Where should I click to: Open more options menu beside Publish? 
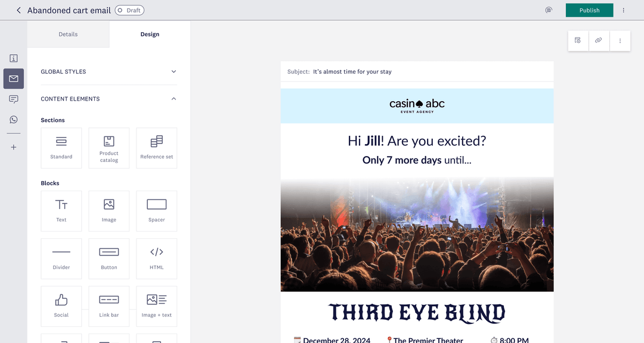(624, 10)
